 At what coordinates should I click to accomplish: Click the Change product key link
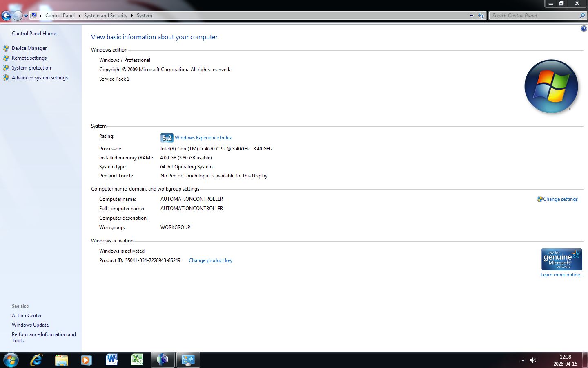tap(210, 260)
